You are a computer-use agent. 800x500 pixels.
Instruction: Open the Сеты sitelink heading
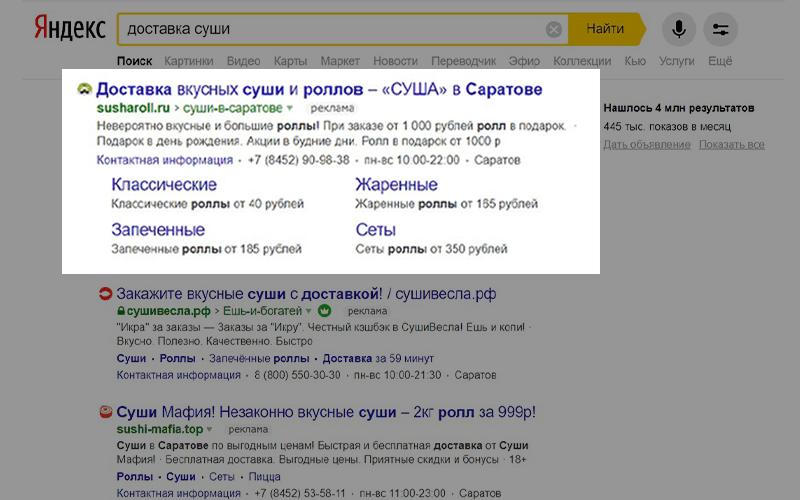(376, 230)
